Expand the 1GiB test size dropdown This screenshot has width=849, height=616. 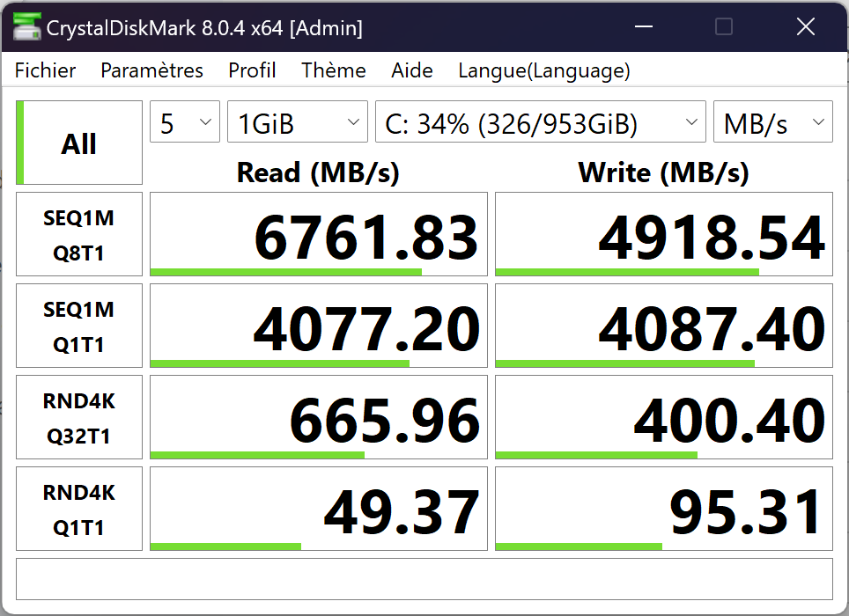(x=298, y=121)
